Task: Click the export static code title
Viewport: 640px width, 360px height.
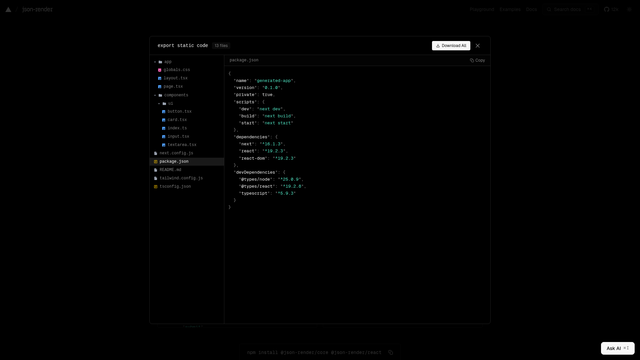Action: [183, 46]
